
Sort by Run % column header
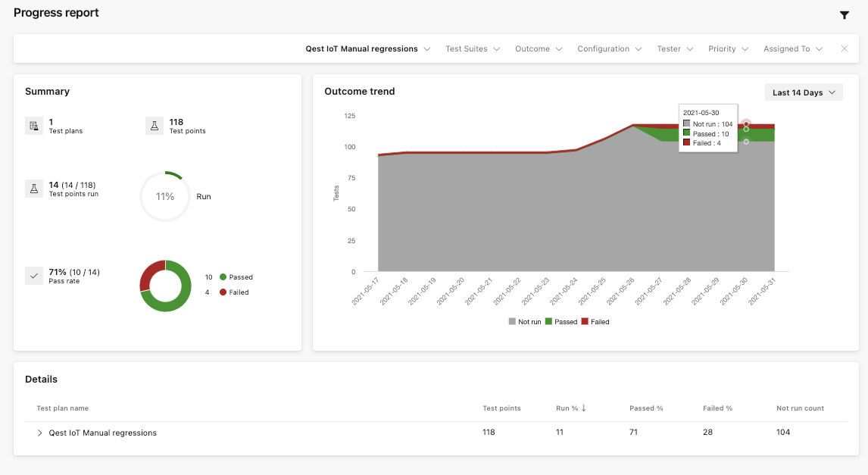point(567,408)
